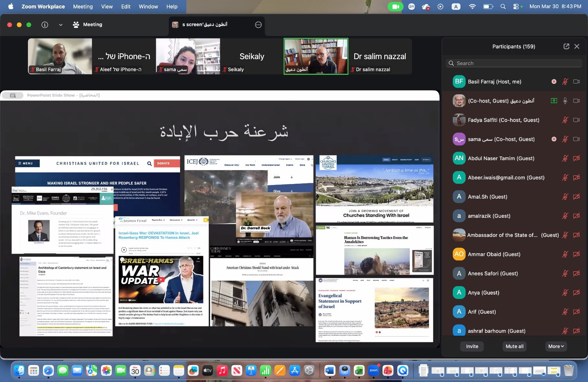Image resolution: width=588 pixels, height=382 pixels.
Task: Open the ellipsis menu on the screen share tab
Action: pos(257,25)
